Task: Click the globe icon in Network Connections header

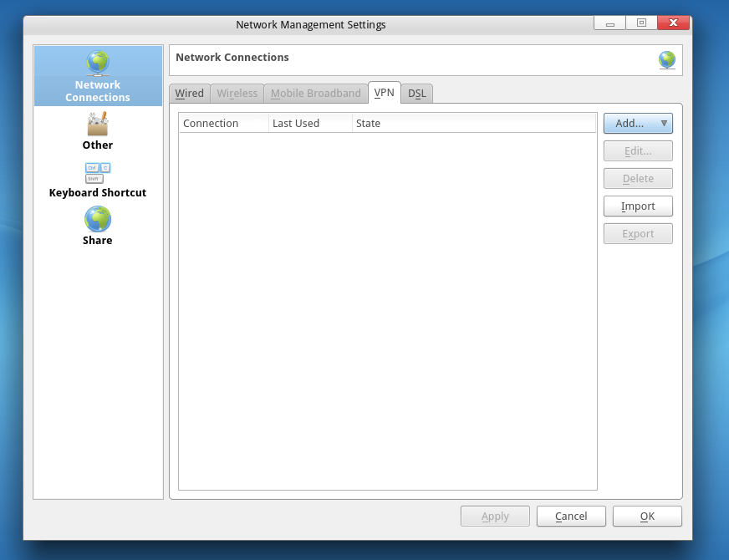Action: [666, 60]
